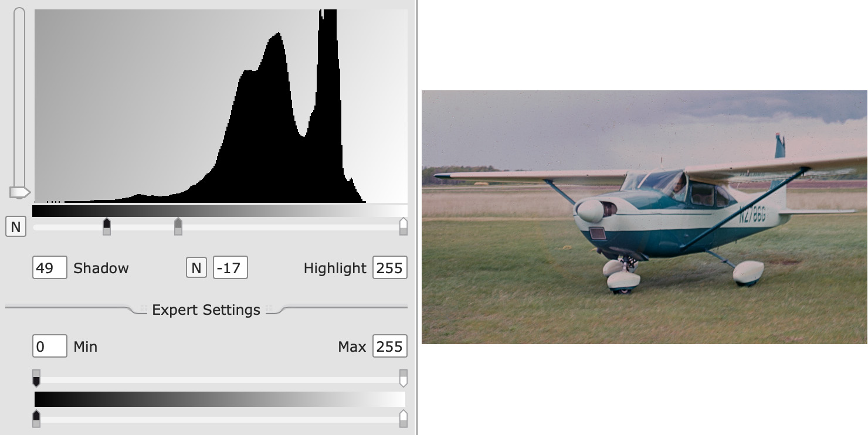Collapse the Expert Settings section
868x435 pixels.
tap(206, 310)
